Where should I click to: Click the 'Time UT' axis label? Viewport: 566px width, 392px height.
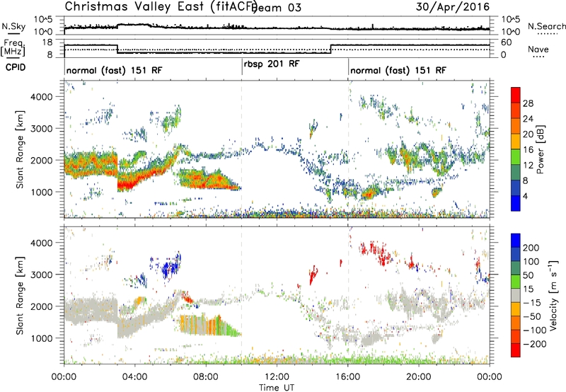pyautogui.click(x=276, y=387)
